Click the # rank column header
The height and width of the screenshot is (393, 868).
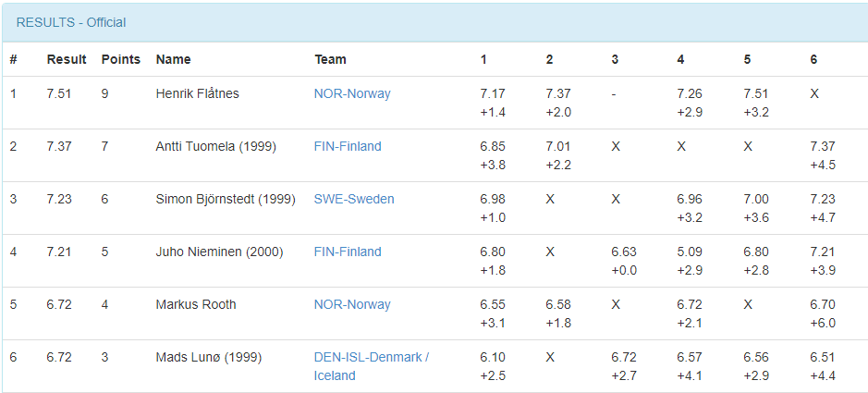coord(13,59)
